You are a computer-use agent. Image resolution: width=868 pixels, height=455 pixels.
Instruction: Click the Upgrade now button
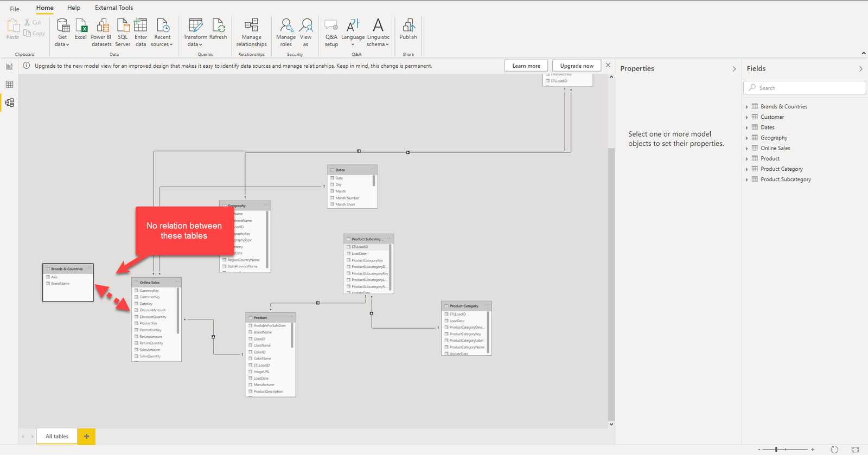(x=577, y=66)
